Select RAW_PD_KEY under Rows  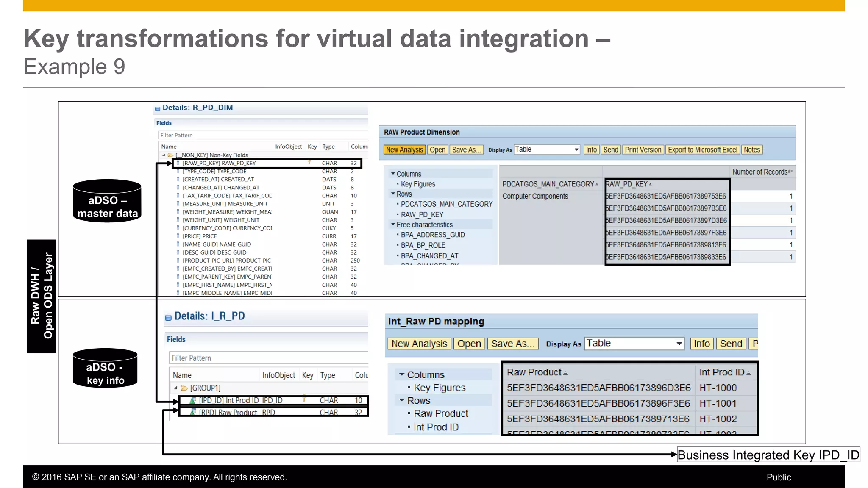coord(422,215)
